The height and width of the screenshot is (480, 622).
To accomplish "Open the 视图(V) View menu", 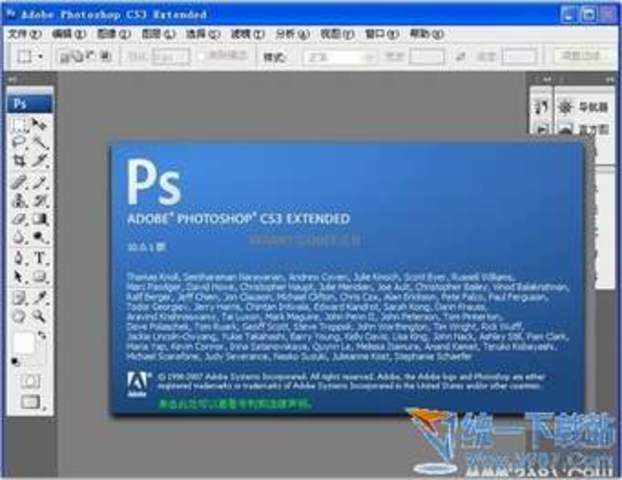I will 337,34.
